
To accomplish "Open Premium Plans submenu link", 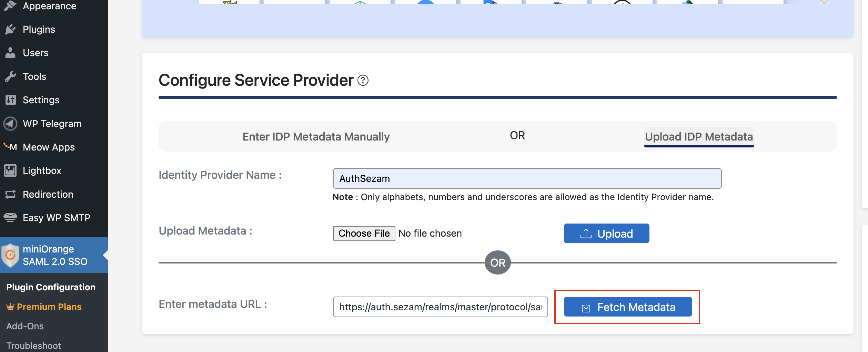I will point(49,307).
